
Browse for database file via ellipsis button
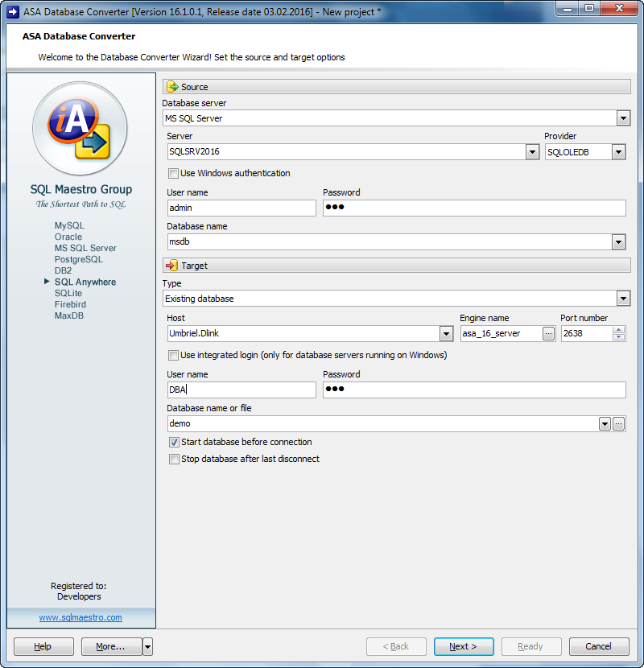(x=619, y=423)
